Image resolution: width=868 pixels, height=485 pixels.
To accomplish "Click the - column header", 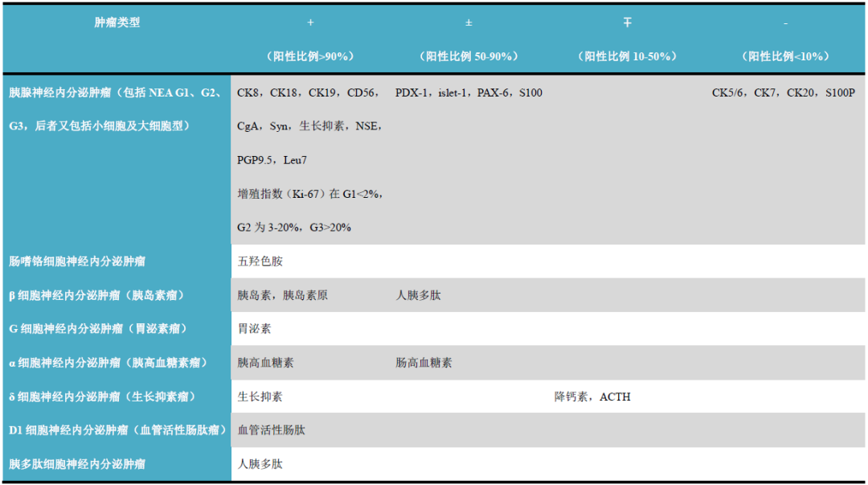I will (785, 23).
